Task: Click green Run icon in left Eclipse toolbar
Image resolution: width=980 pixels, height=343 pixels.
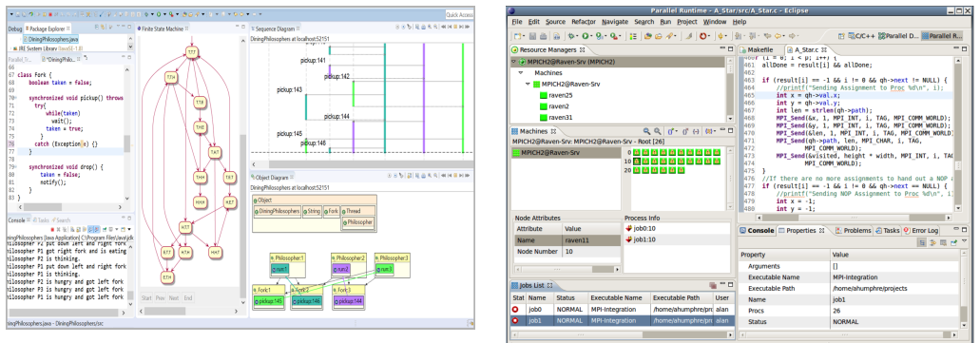Action: pos(158,13)
